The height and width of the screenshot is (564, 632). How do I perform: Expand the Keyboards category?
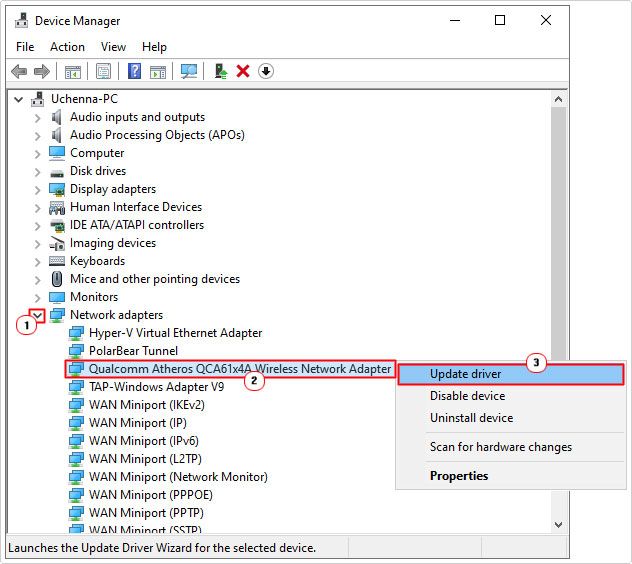[x=37, y=262]
